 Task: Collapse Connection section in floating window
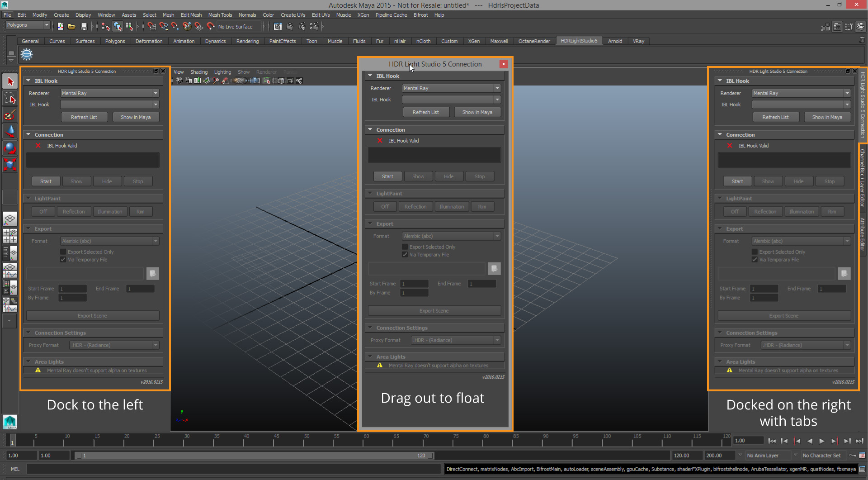[x=370, y=130]
